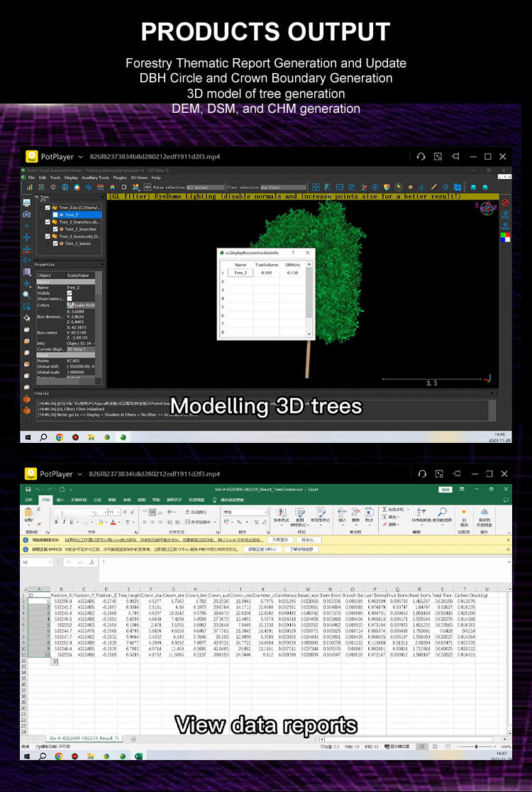This screenshot has height=792, width=532.
Task: Click the camera icon on the left toolbar
Action: click(27, 214)
